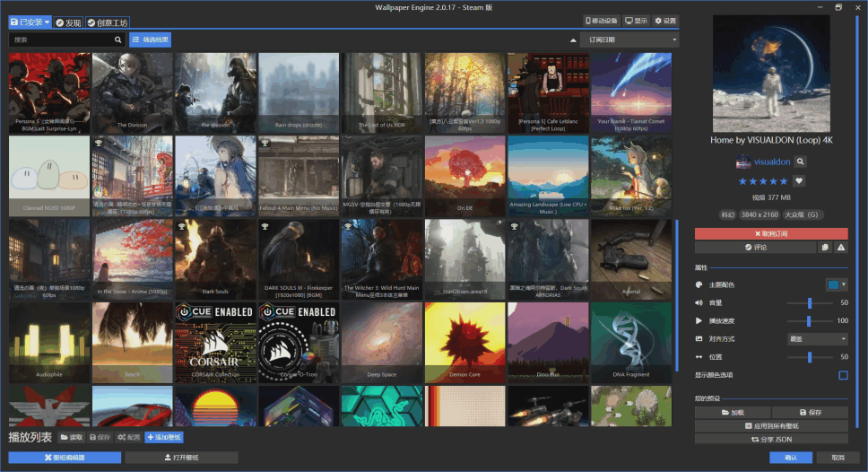This screenshot has width=868, height=472.
Task: Open 移动设备 (Mobile device) menu
Action: click(601, 21)
